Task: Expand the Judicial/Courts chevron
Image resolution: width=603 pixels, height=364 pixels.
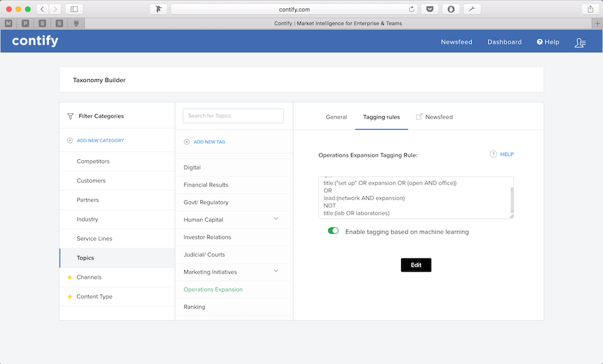Action: 276,254
